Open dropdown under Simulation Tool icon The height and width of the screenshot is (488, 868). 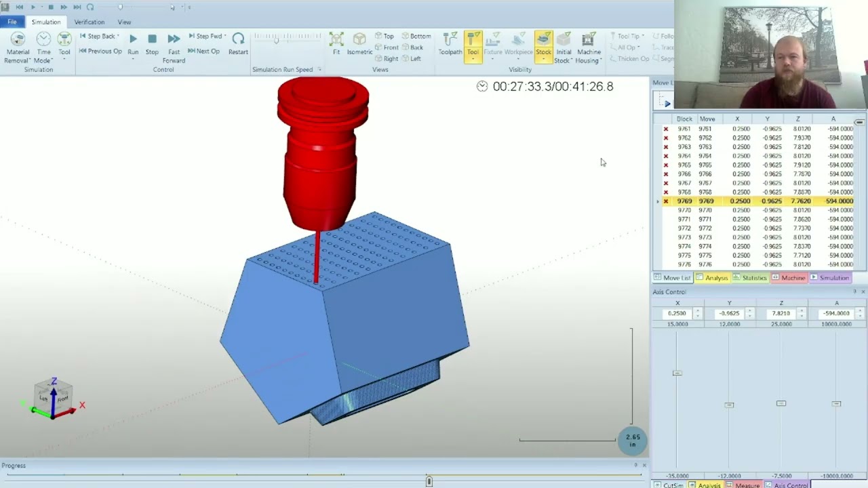click(64, 60)
